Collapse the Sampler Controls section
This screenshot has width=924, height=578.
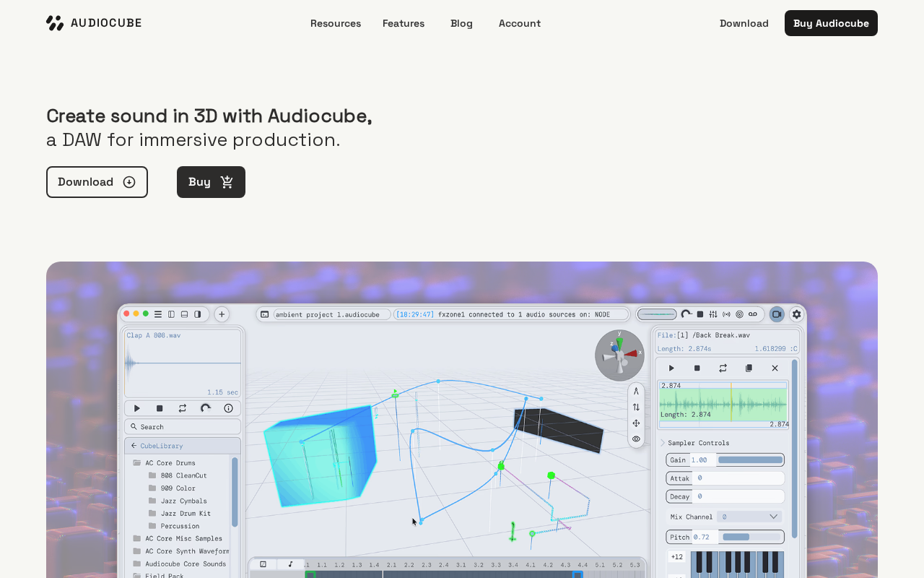coord(663,443)
